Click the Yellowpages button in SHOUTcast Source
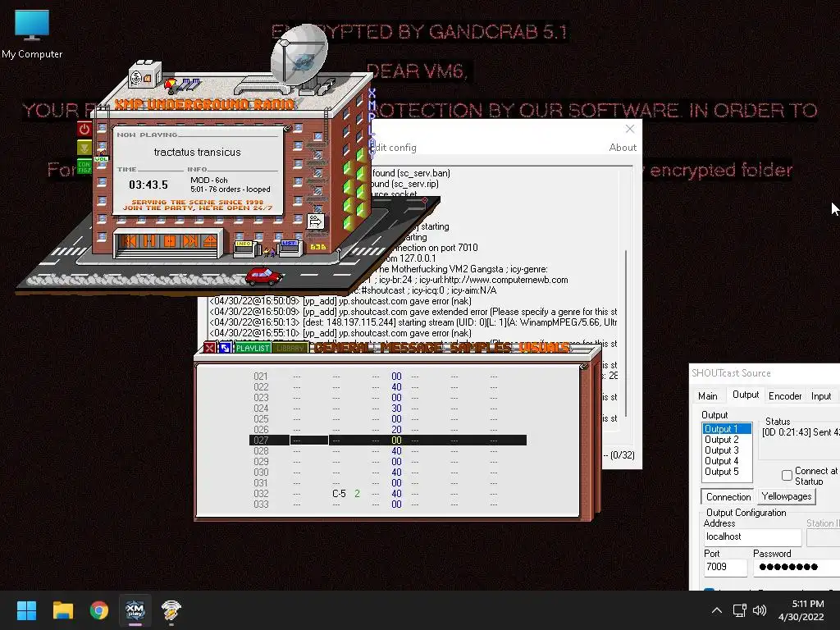 point(787,496)
